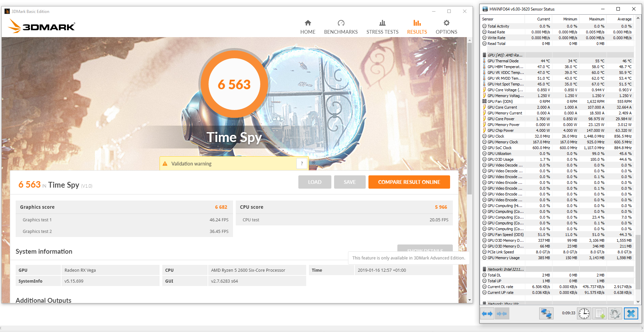
Task: Click the lightning icon beside GPU Chip Power
Action: click(484, 130)
